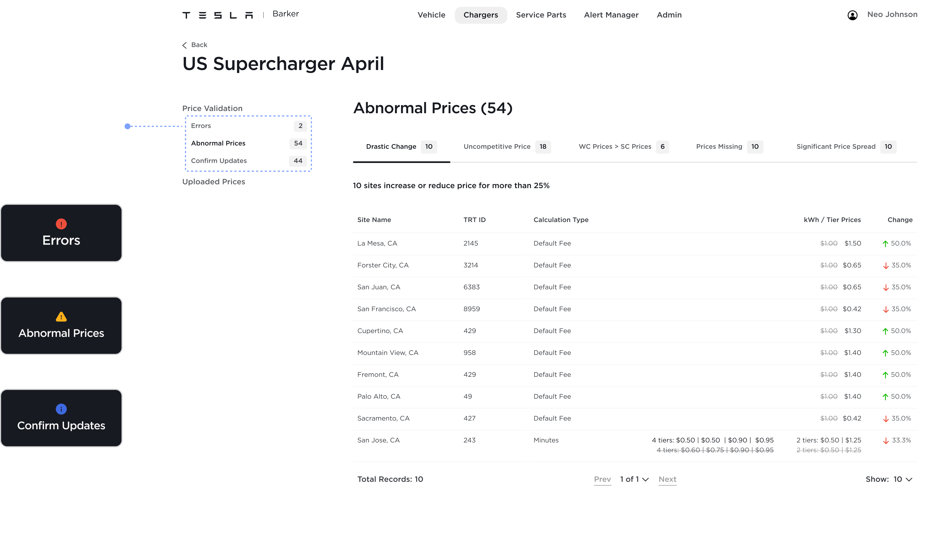Click the $1.50 price for La Mesa
The height and width of the screenshot is (560, 944).
pyautogui.click(x=853, y=244)
